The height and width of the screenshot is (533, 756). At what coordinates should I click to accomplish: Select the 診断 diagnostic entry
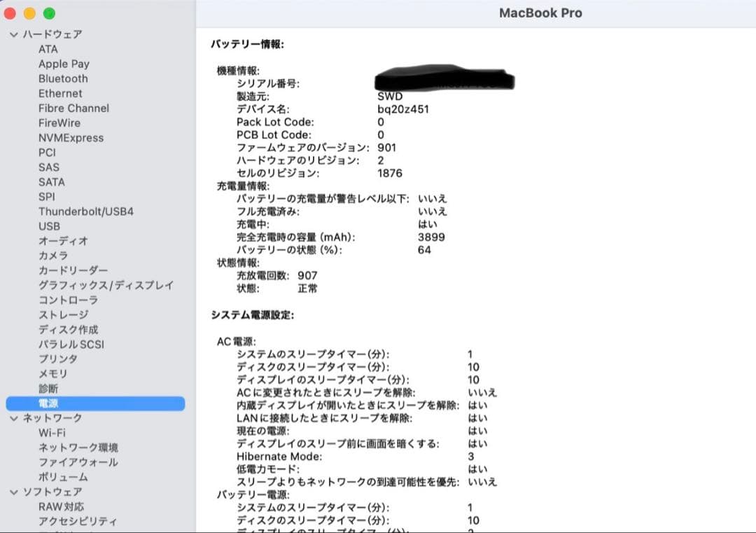click(x=47, y=388)
